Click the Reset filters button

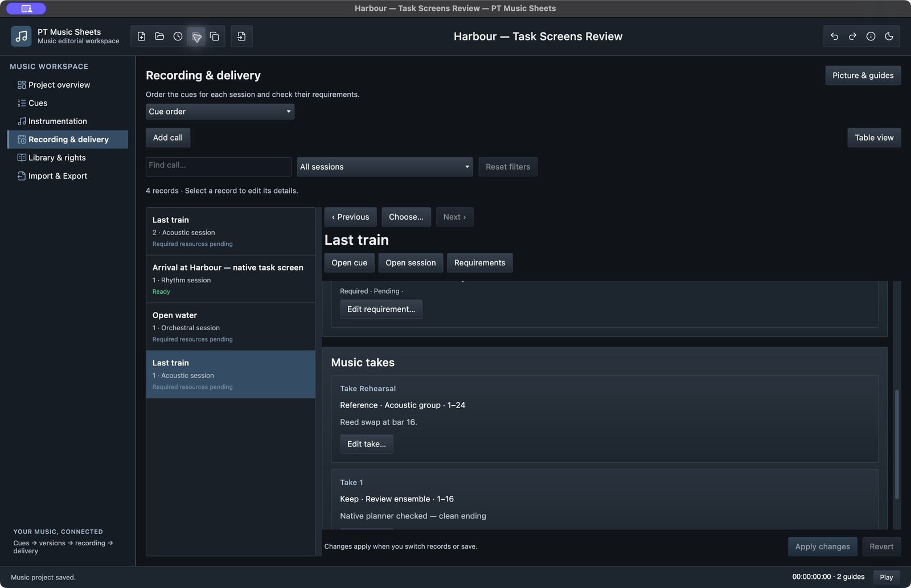508,167
